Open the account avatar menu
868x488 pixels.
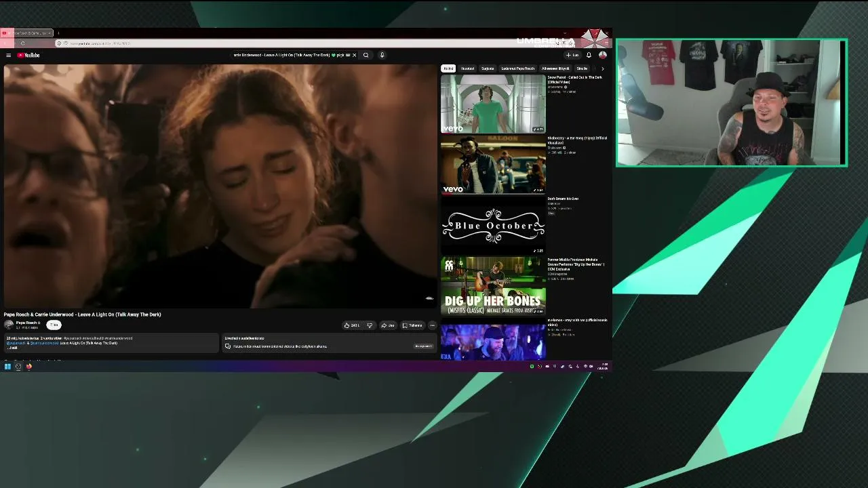point(602,55)
